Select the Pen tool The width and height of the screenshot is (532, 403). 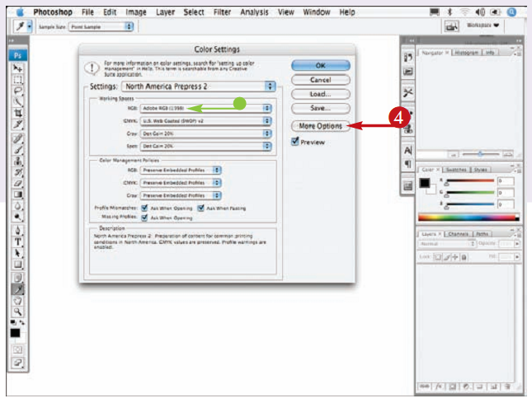coord(17,231)
